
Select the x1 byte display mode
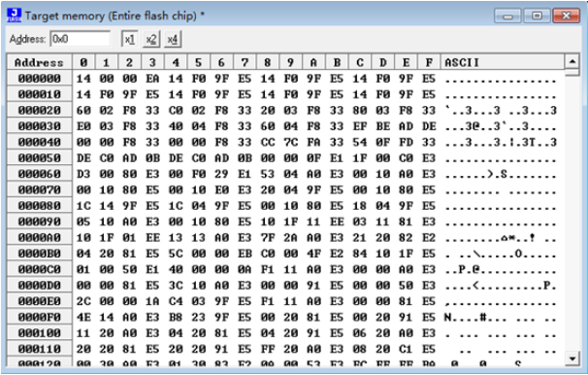[x=130, y=39]
